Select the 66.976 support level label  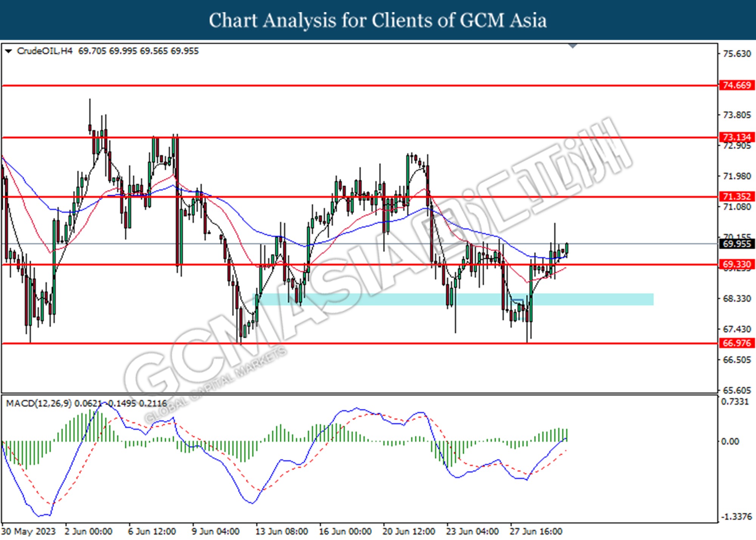(736, 343)
